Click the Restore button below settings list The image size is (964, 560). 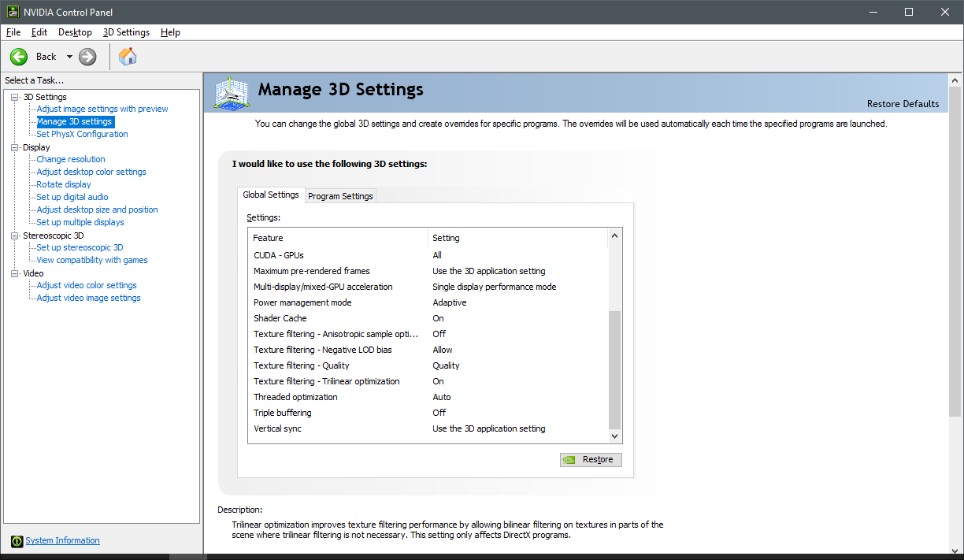[x=591, y=459]
